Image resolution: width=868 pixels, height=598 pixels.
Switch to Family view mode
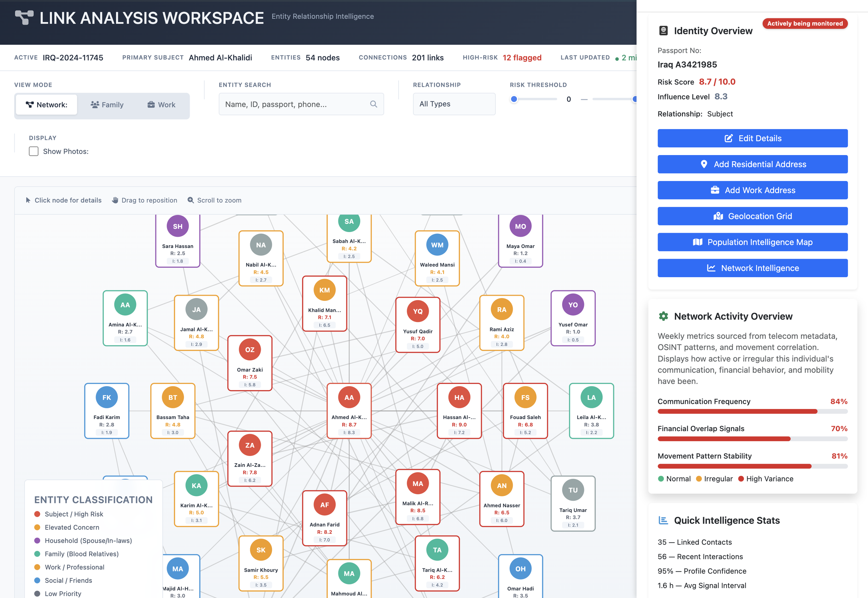coord(107,105)
